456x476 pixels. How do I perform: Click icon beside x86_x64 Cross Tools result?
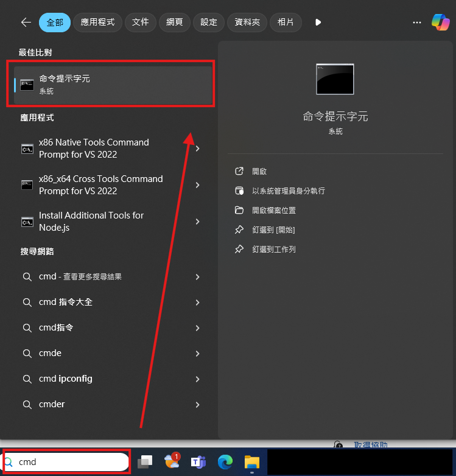click(27, 185)
